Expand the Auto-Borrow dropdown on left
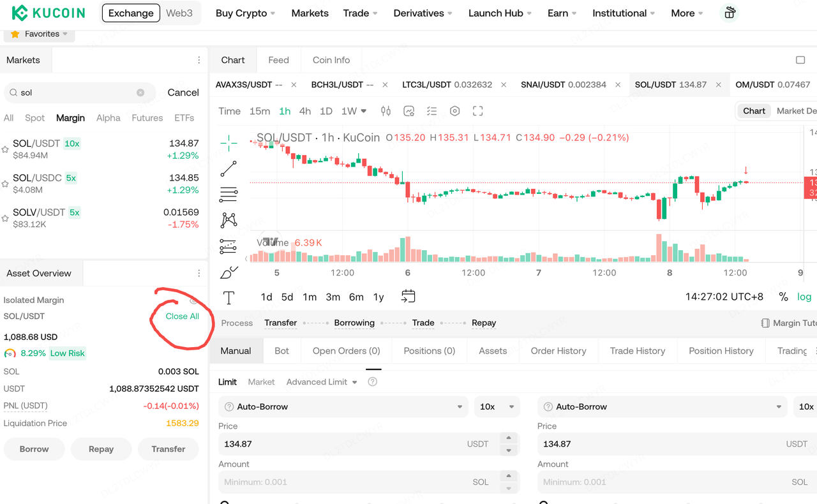The height and width of the screenshot is (504, 817). point(343,407)
